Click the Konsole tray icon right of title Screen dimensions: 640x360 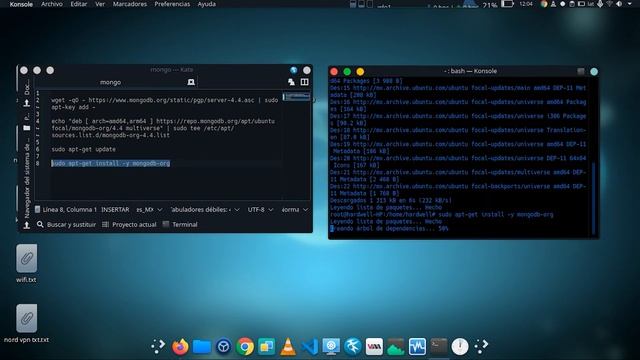pyautogui.click(x=581, y=71)
